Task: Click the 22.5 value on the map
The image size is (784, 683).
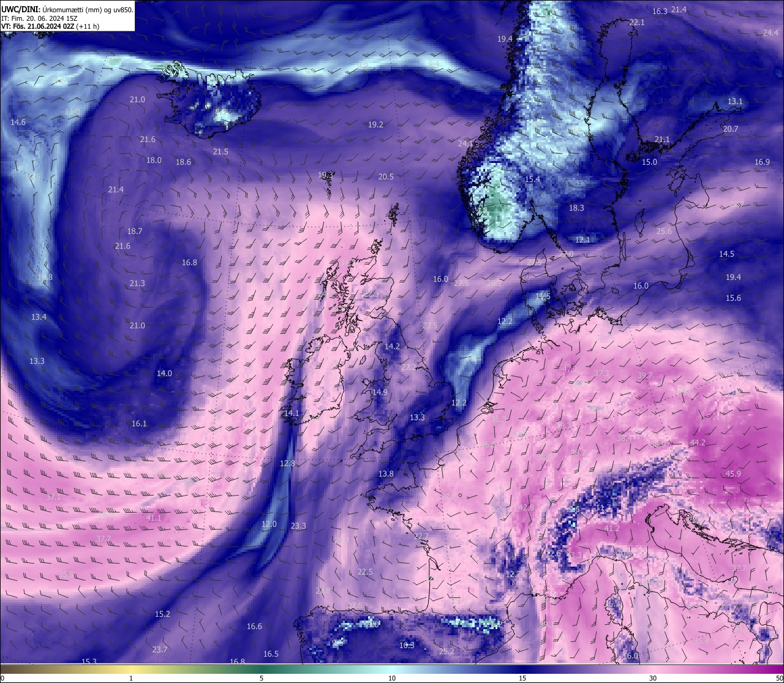Action: click(365, 572)
